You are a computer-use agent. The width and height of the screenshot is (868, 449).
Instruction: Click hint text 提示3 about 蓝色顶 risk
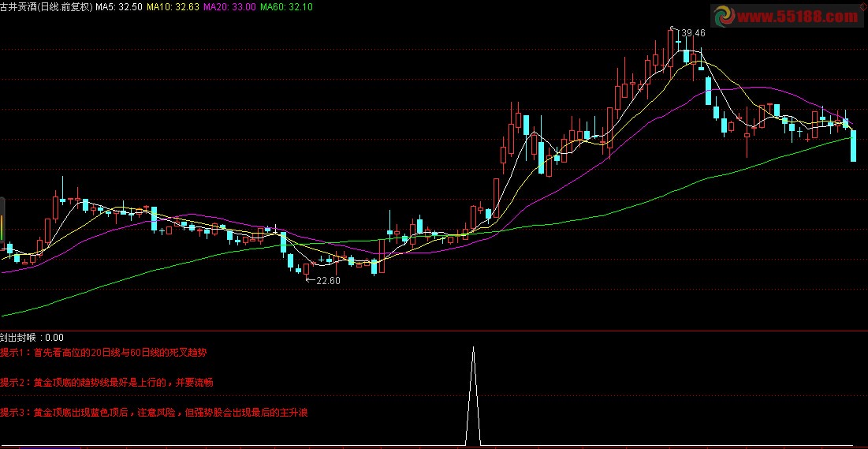click(x=154, y=413)
